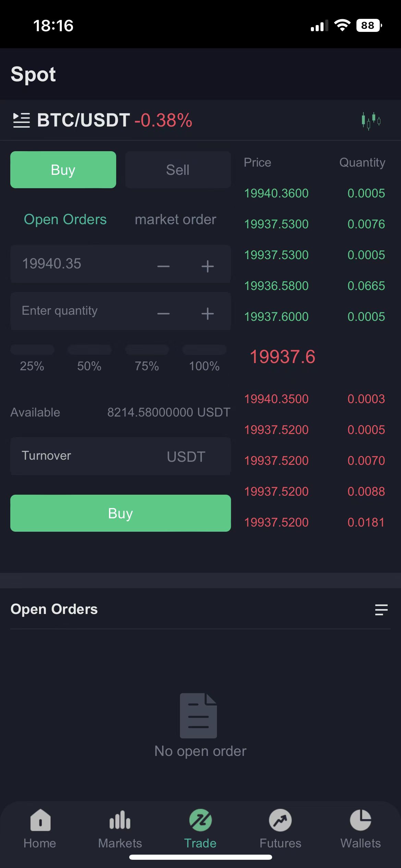This screenshot has height=868, width=401.
Task: Open the Futures arrow icon
Action: [280, 820]
